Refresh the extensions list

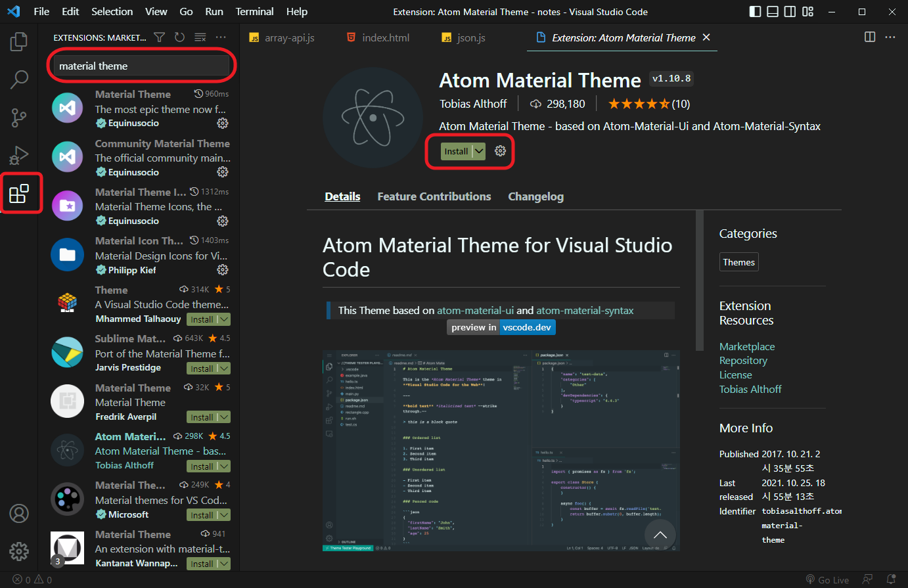coord(179,37)
